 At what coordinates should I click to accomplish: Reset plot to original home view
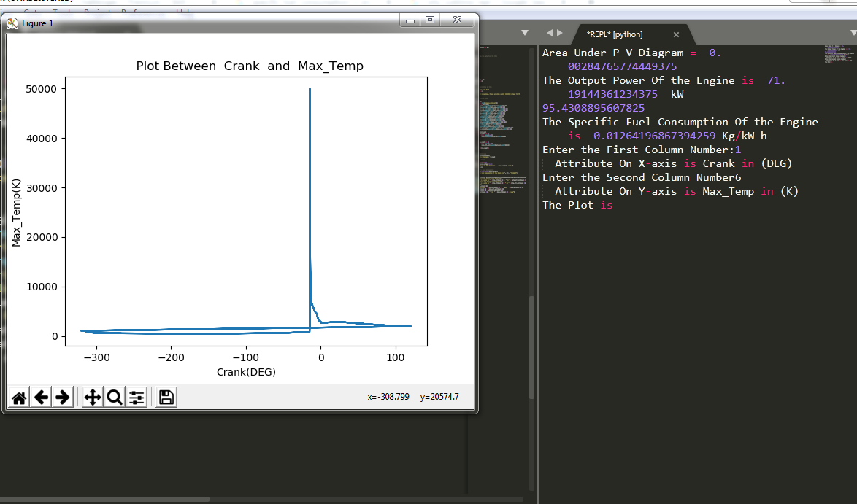coord(20,398)
